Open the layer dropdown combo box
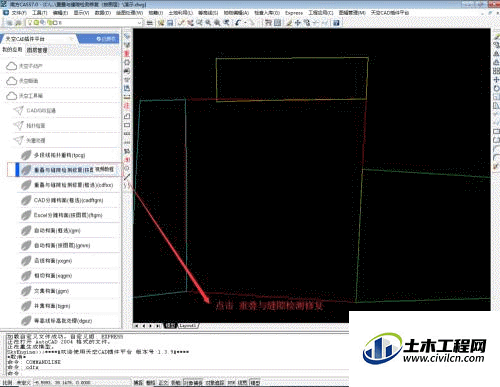 click(84, 22)
